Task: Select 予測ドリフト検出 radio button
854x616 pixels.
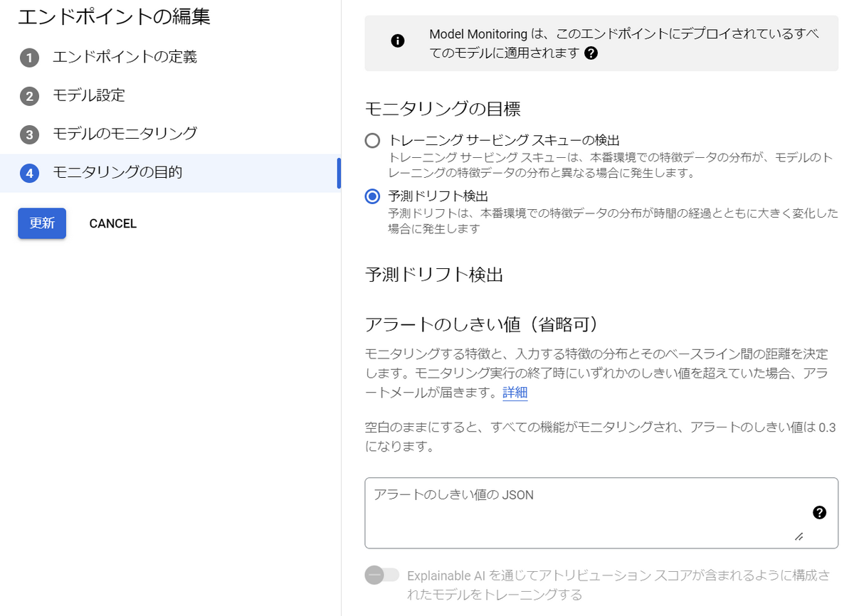Action: click(x=372, y=196)
